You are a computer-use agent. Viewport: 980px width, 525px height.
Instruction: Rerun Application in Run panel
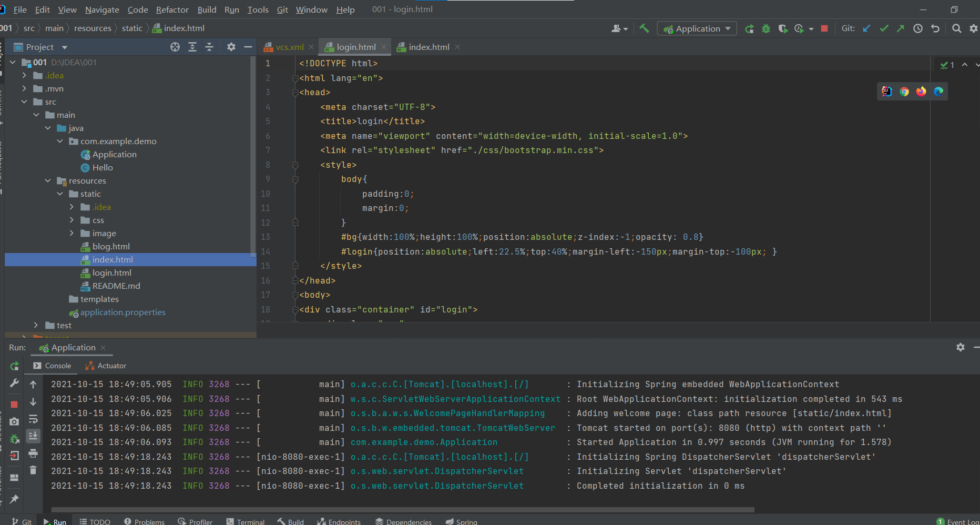tap(14, 366)
